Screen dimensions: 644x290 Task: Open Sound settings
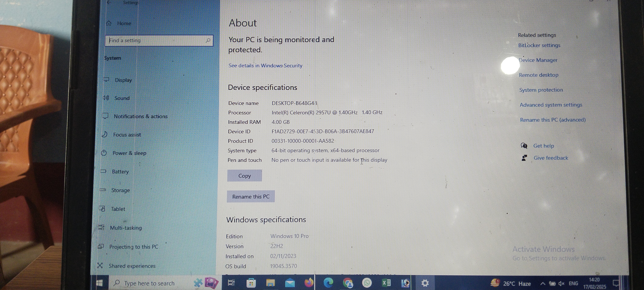pyautogui.click(x=116, y=98)
